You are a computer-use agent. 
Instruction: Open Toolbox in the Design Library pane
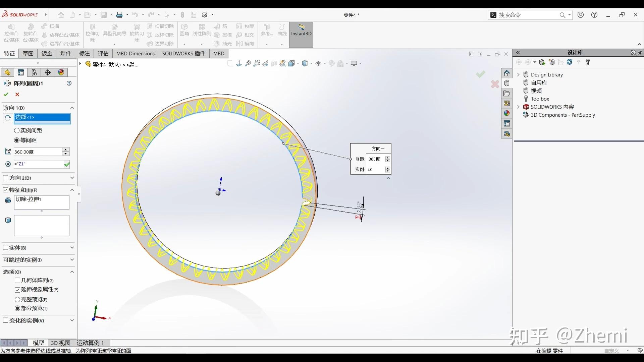tap(539, 99)
